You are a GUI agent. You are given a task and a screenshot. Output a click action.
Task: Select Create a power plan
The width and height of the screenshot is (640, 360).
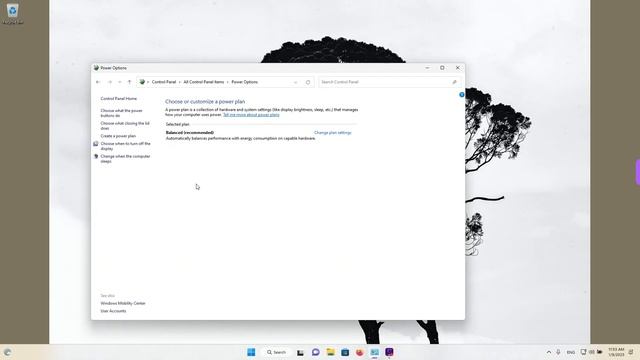coord(118,136)
